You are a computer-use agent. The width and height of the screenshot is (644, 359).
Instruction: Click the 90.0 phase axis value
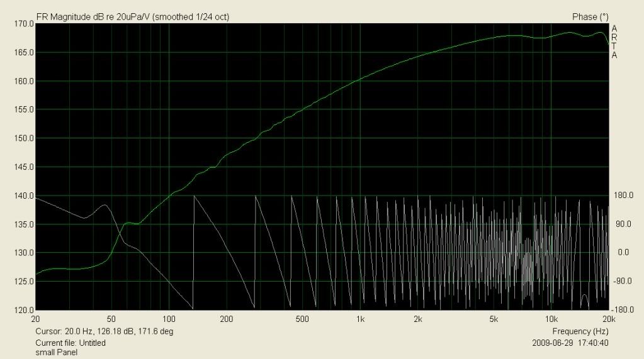623,224
